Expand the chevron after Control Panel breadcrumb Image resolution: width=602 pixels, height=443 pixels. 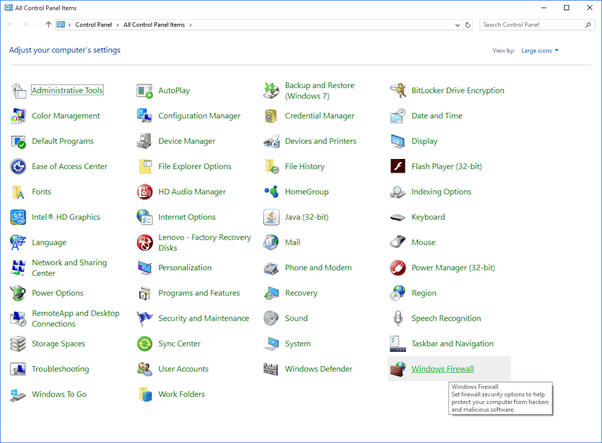click(x=117, y=25)
